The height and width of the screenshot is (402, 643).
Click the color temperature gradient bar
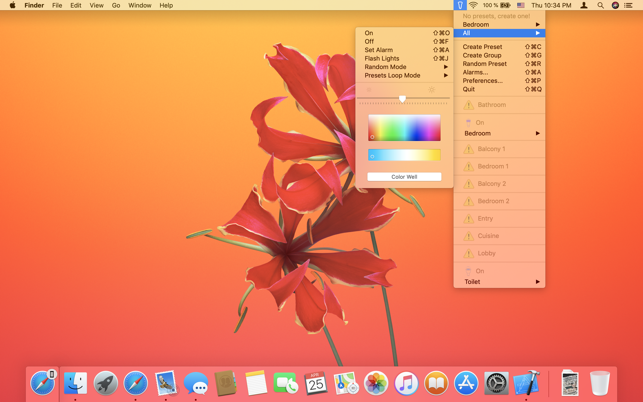click(x=404, y=155)
